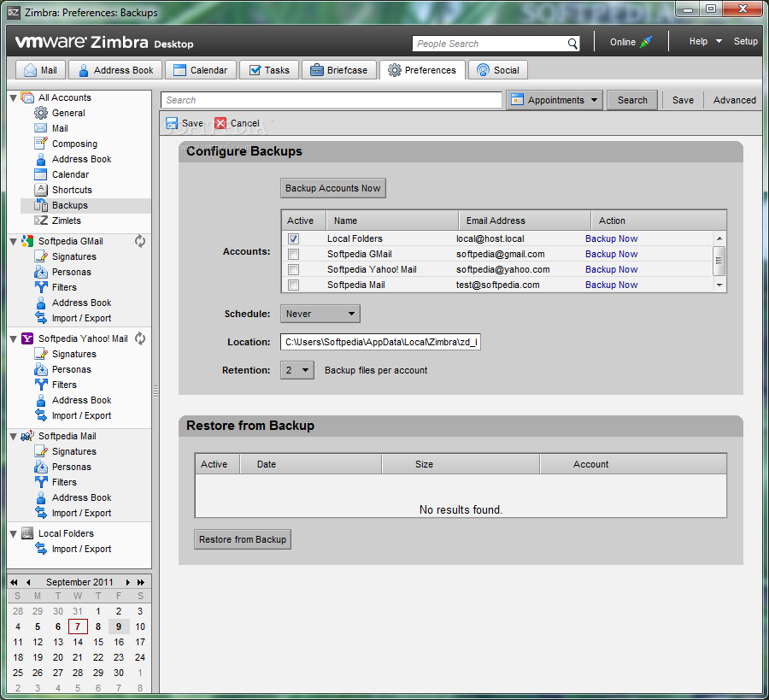Go to next year in mini calendar
The image size is (769, 700).
(141, 582)
